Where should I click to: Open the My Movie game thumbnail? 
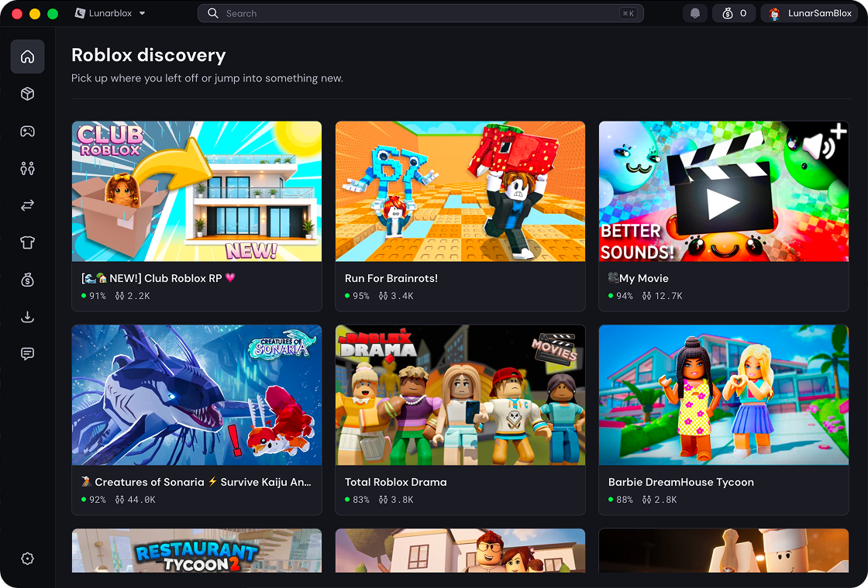724,191
